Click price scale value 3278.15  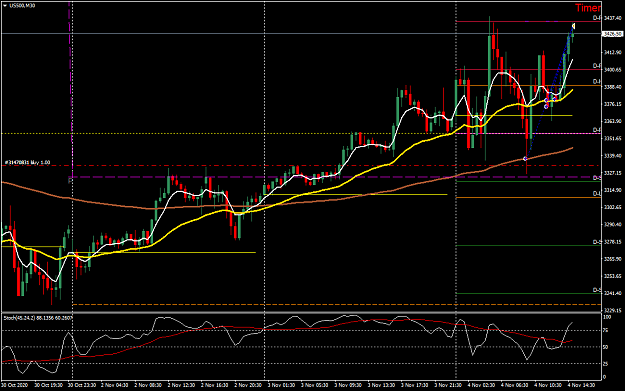[x=613, y=242]
